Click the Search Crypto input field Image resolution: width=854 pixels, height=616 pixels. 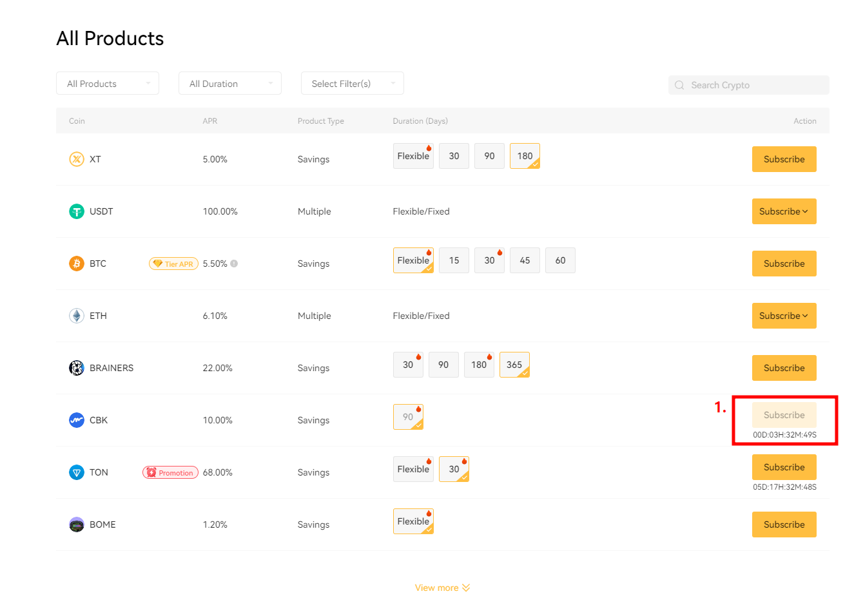748,85
